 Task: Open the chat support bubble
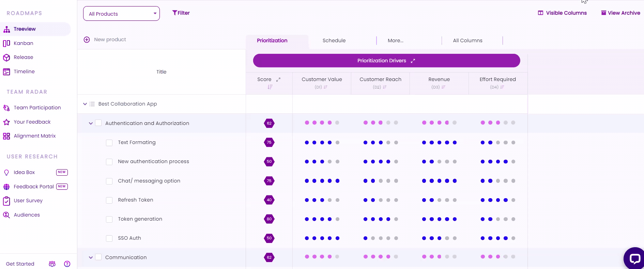(x=634, y=259)
